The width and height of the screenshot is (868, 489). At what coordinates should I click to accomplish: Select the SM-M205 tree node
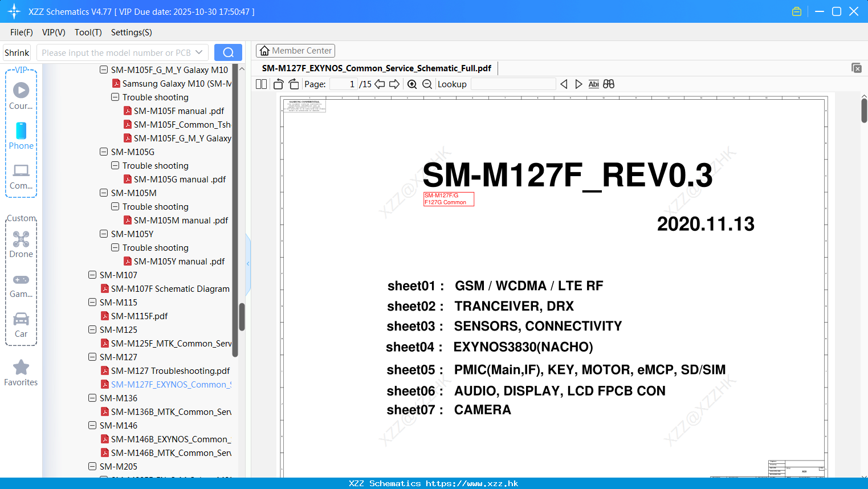point(119,467)
